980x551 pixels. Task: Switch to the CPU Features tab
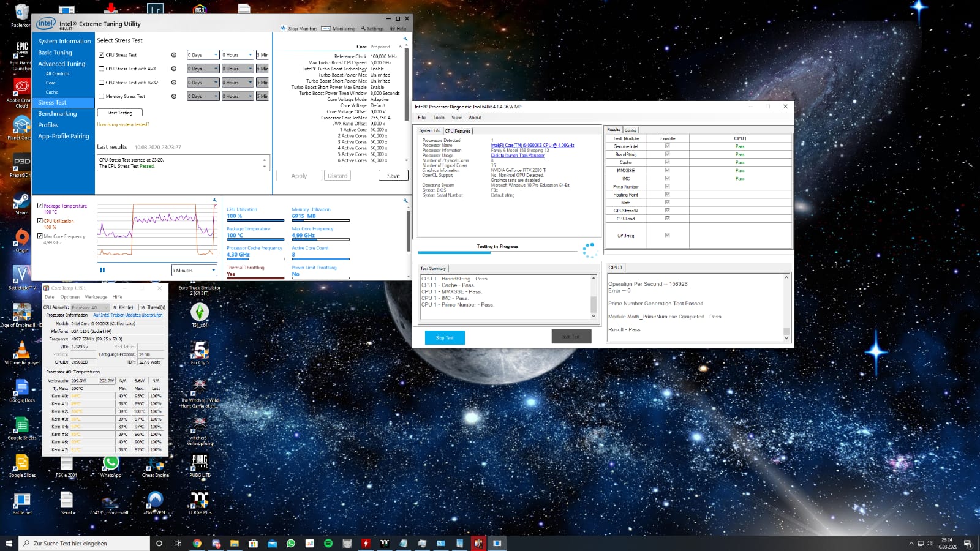[x=458, y=131]
